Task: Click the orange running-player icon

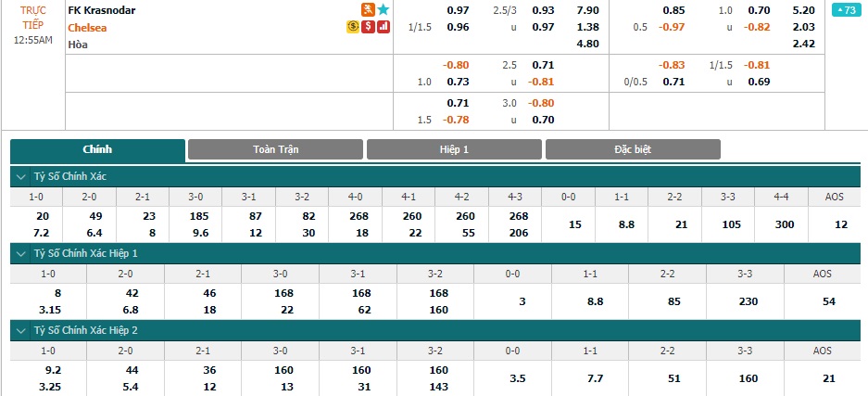Action: tap(368, 9)
